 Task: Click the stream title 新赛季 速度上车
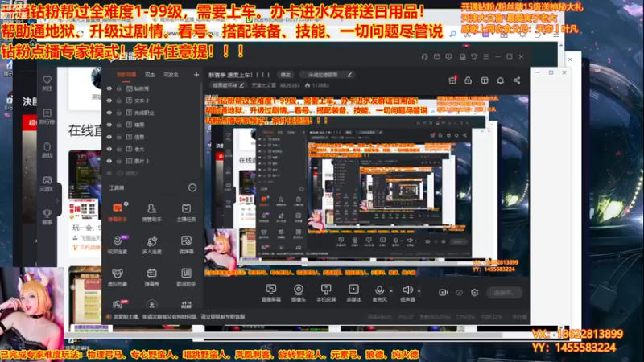coord(239,75)
